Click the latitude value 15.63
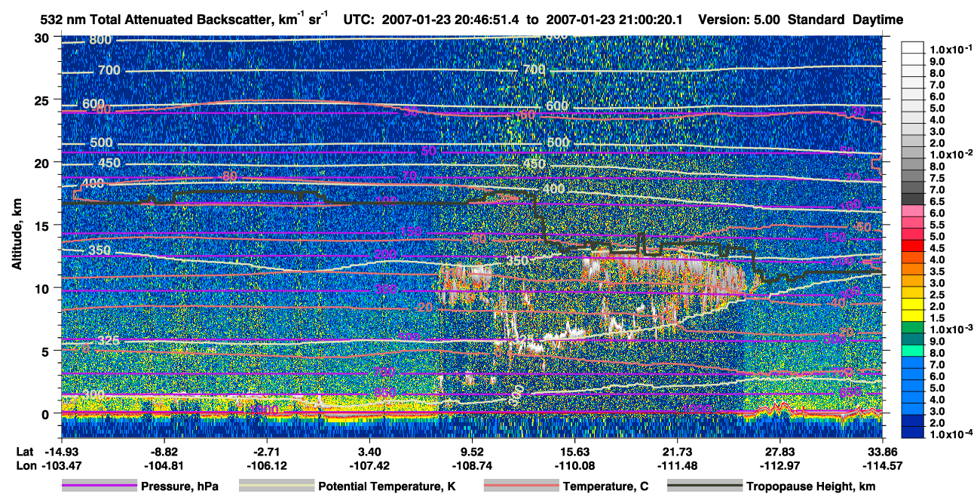Viewport: 980px width, 503px height. click(574, 451)
